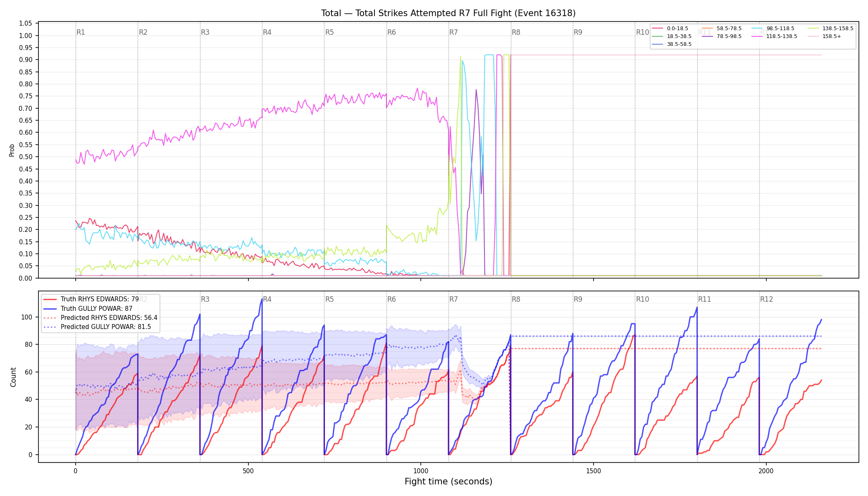Select the 20 tick label on the Count axis

(29, 427)
